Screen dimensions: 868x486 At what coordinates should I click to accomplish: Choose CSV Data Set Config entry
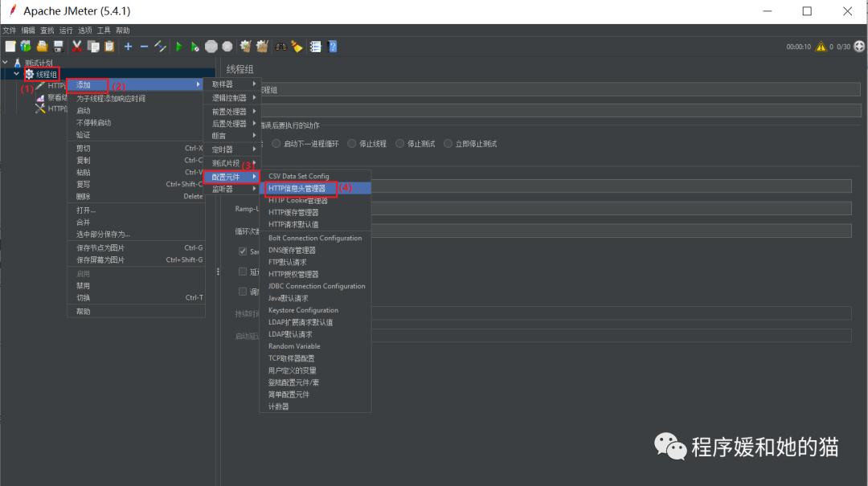click(315, 176)
